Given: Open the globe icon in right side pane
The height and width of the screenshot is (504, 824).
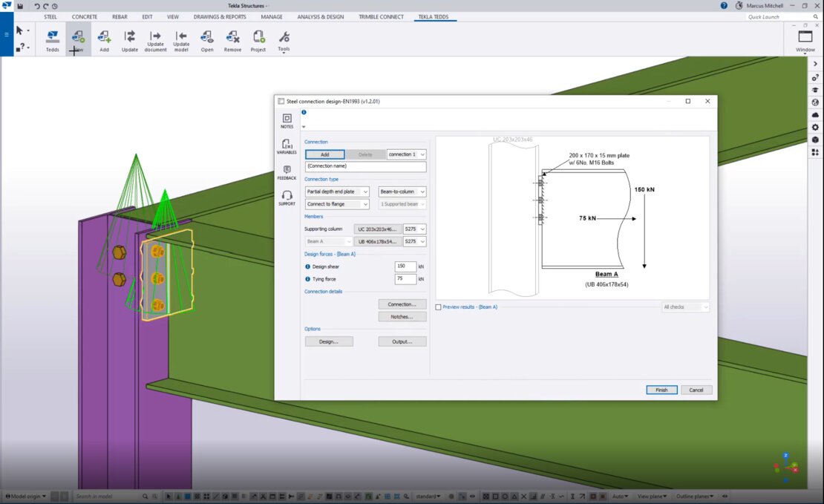Looking at the screenshot, I should (x=815, y=102).
